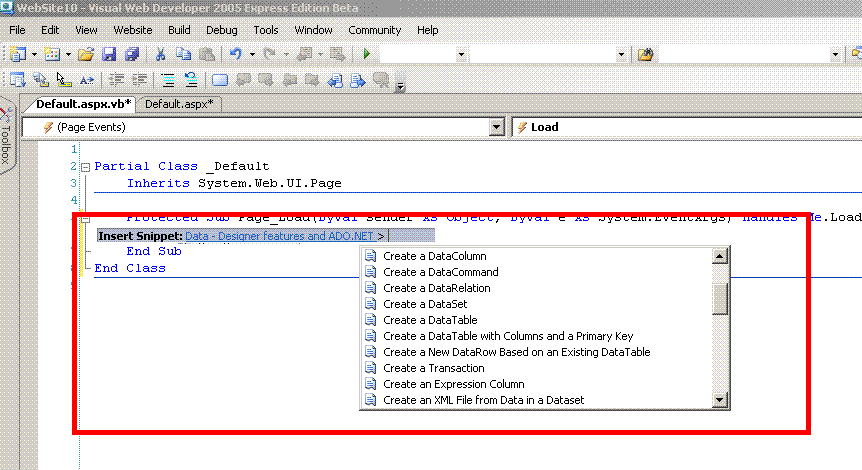Open the Community menu

pos(374,30)
